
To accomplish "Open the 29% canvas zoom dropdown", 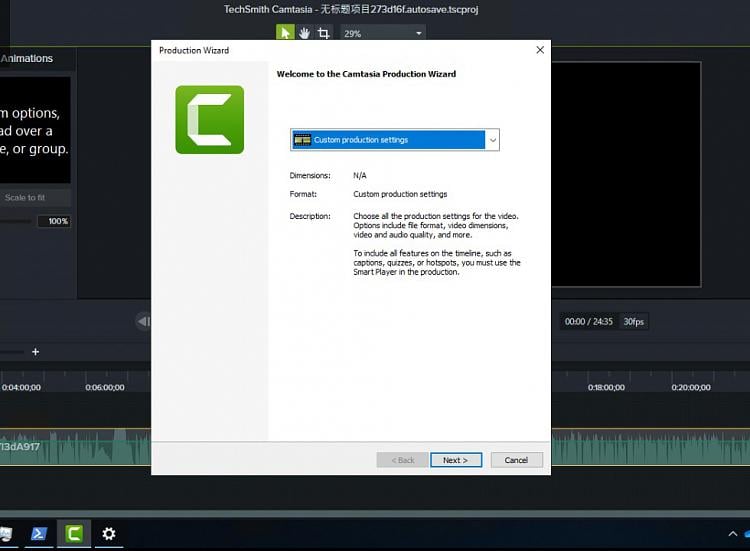I will [383, 33].
